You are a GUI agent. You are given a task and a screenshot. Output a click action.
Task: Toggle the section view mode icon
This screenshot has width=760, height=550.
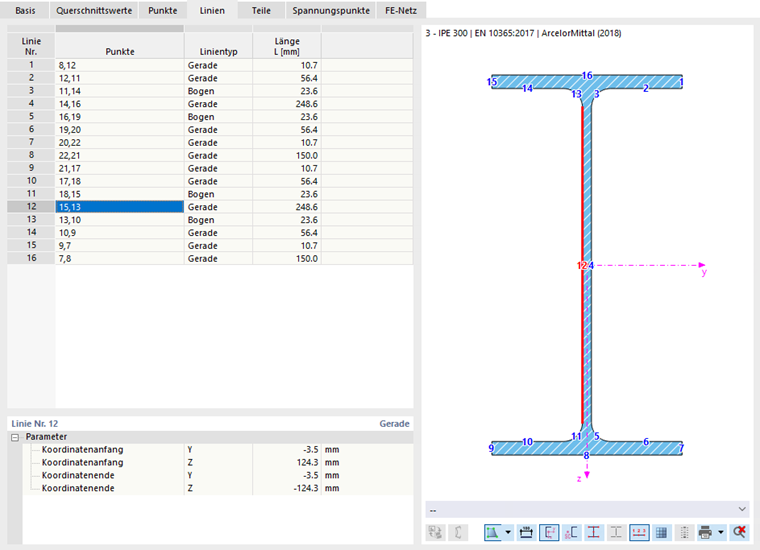492,533
